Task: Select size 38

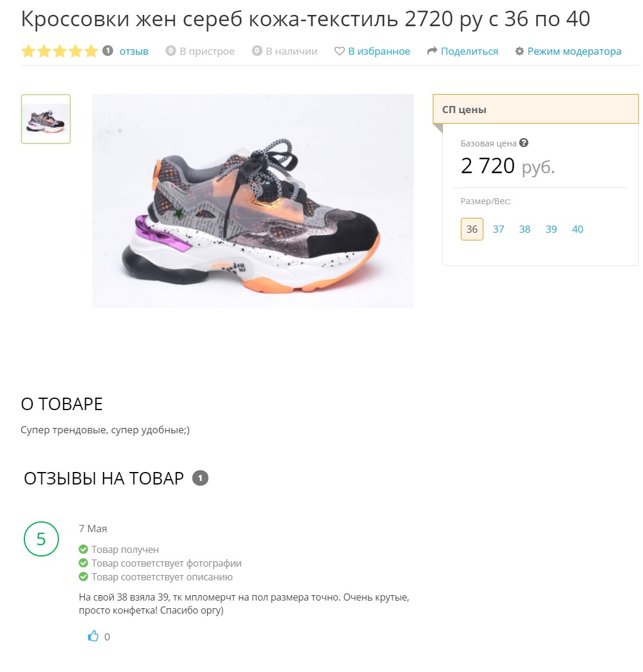Action: (x=525, y=229)
